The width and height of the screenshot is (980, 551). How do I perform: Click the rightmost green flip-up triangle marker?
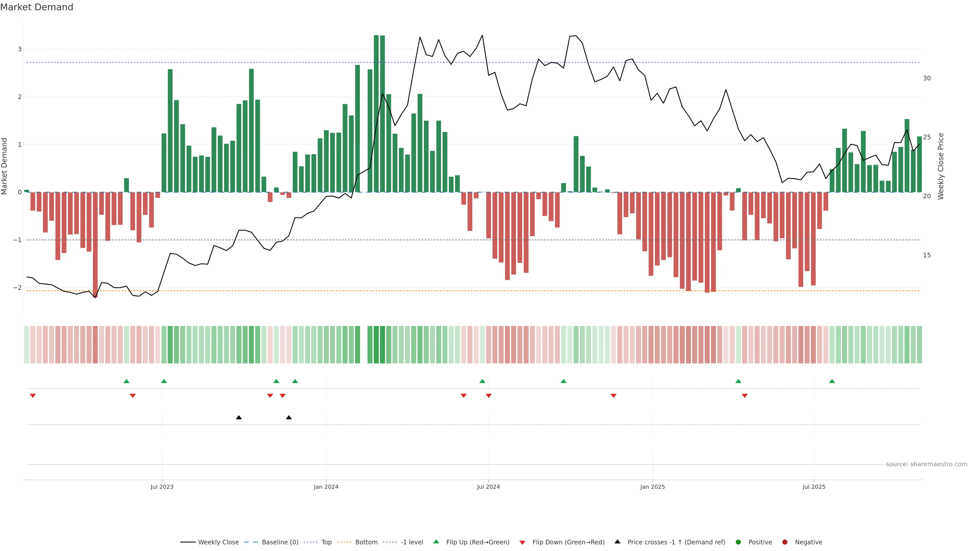(x=832, y=381)
